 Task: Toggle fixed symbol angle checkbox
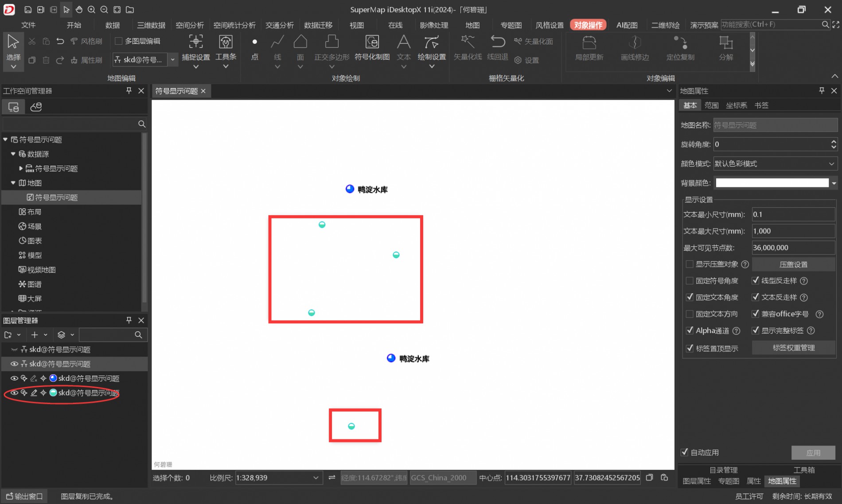tap(690, 280)
